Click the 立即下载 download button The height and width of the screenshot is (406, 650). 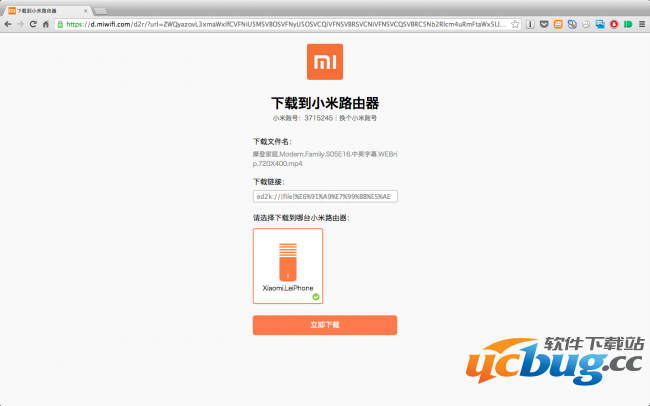[325, 325]
